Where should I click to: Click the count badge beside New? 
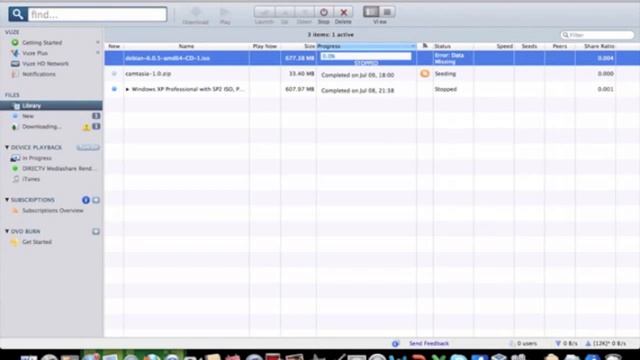96,116
